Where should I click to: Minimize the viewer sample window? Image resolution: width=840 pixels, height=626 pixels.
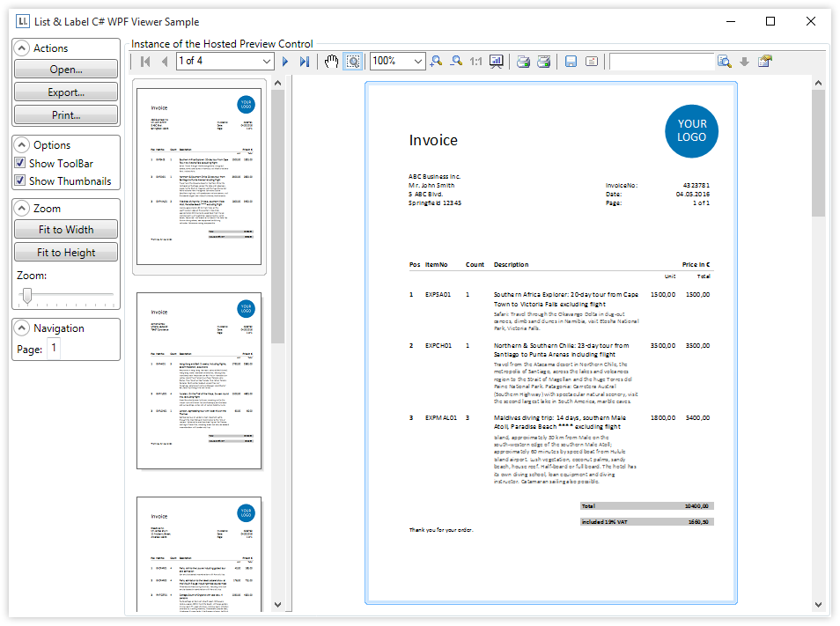731,21
